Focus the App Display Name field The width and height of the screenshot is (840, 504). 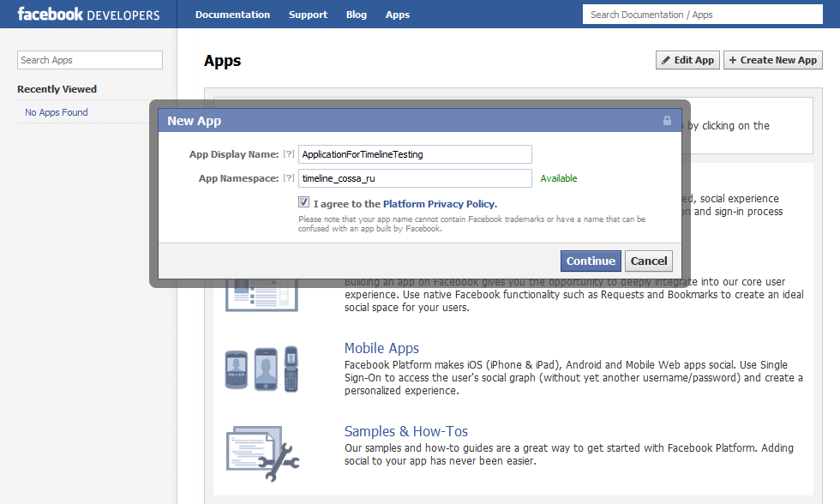pos(415,154)
